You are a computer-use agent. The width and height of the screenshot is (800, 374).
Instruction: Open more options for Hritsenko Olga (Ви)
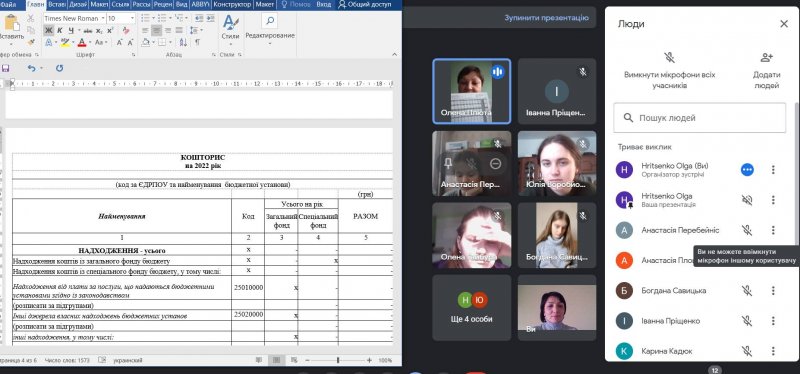point(773,170)
